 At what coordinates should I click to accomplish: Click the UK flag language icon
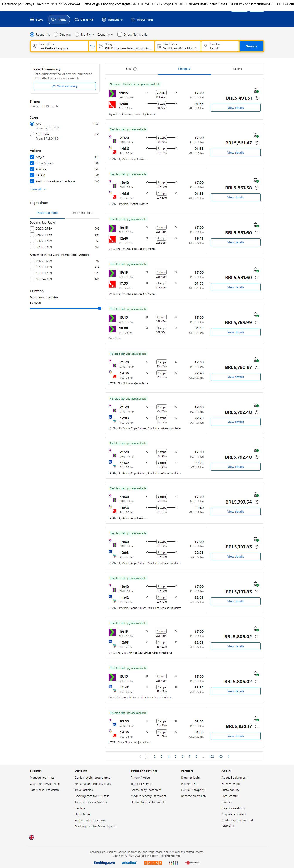[x=32, y=837]
